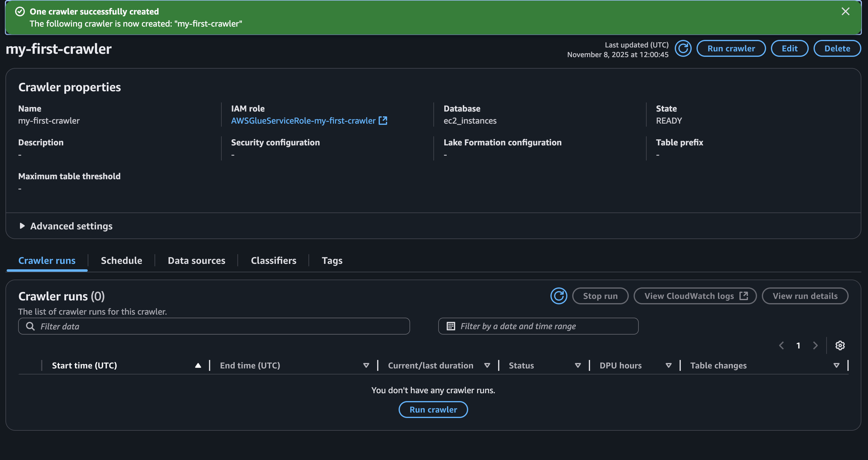This screenshot has height=460, width=868.
Task: Click calendar icon in date range filter
Action: click(451, 326)
